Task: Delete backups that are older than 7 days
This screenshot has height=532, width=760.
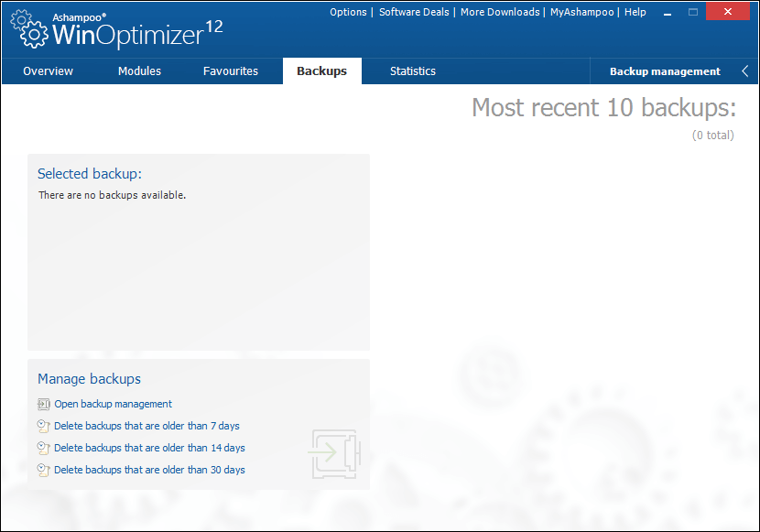Action: tap(147, 426)
